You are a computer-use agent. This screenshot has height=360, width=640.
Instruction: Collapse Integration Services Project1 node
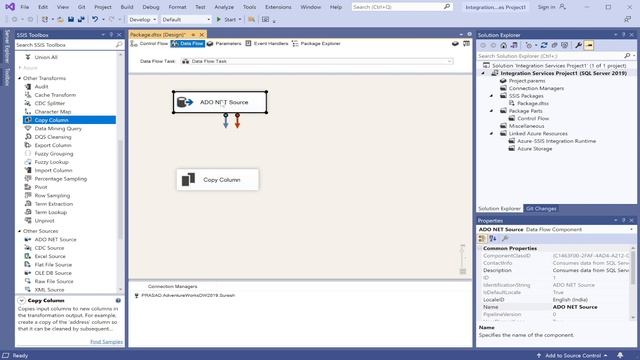pyautogui.click(x=483, y=73)
